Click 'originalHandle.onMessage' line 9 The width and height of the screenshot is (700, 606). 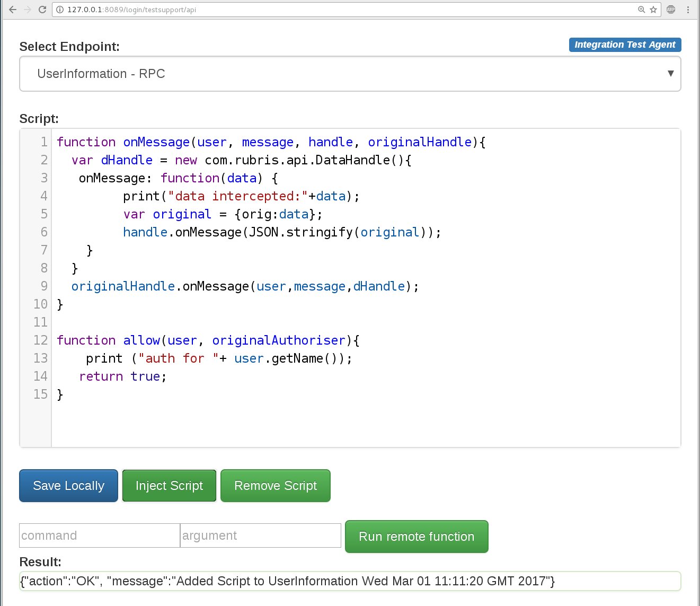(245, 286)
